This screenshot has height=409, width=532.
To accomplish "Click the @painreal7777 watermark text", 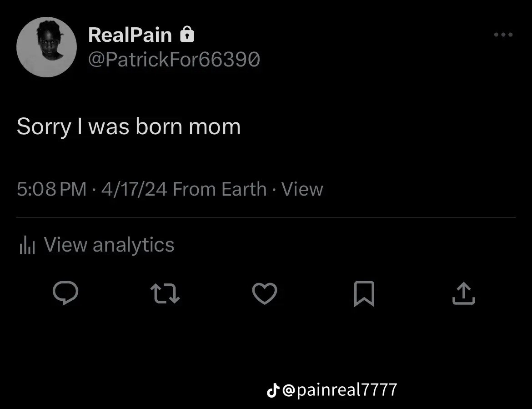I will click(340, 390).
